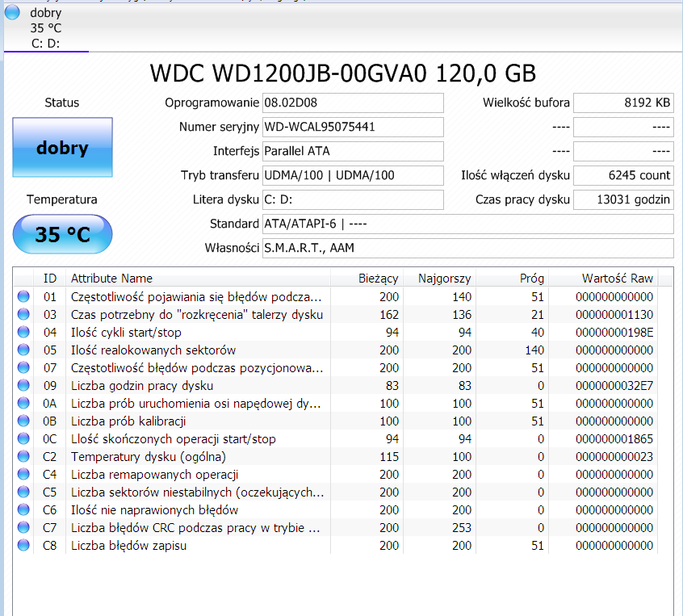Click the 'Status' label above health button
Screen dimensions: 683x616
[x=62, y=103]
